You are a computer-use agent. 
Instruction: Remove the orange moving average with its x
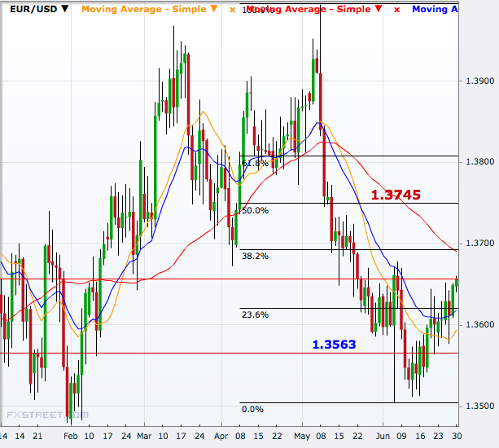232,10
